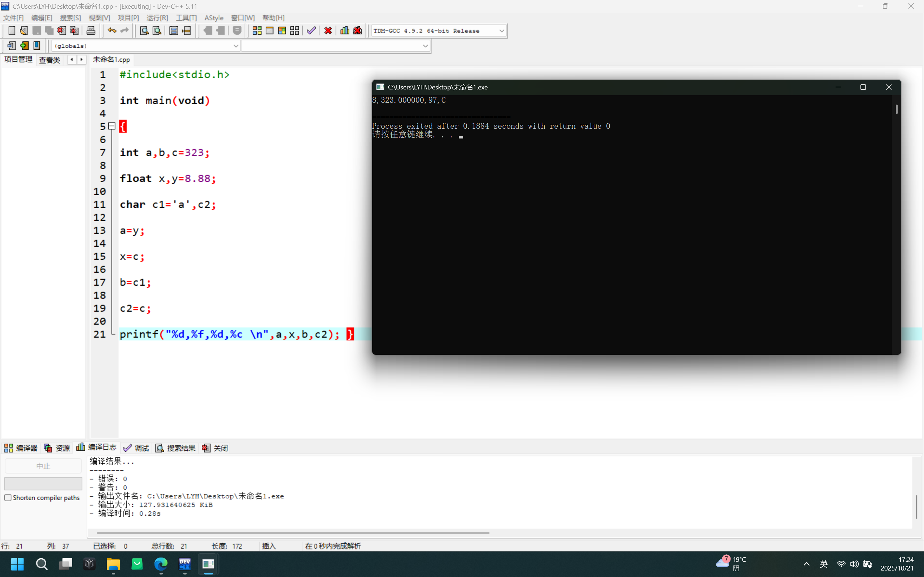Click the Compile icon in toolbar
The image size is (924, 577).
(257, 31)
